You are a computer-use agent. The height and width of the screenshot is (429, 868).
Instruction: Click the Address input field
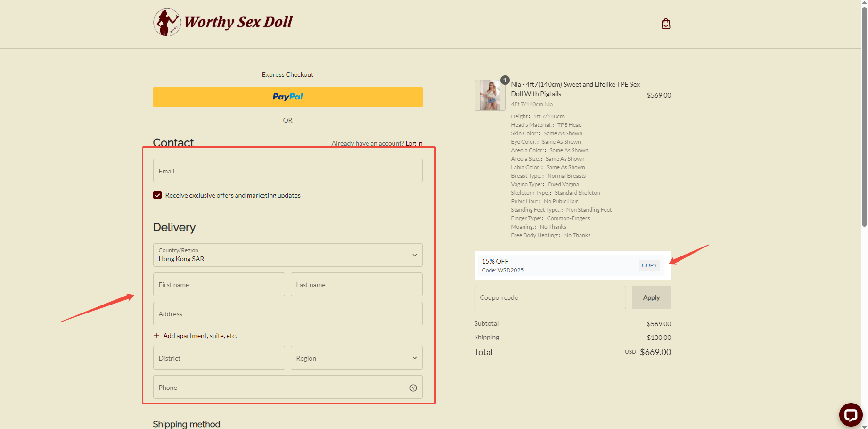pyautogui.click(x=287, y=313)
